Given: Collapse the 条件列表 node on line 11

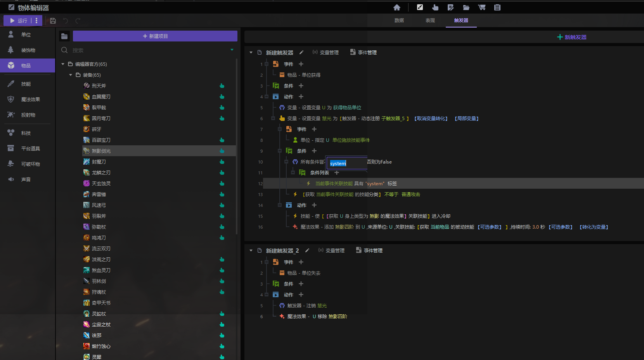Looking at the screenshot, I should [293, 172].
